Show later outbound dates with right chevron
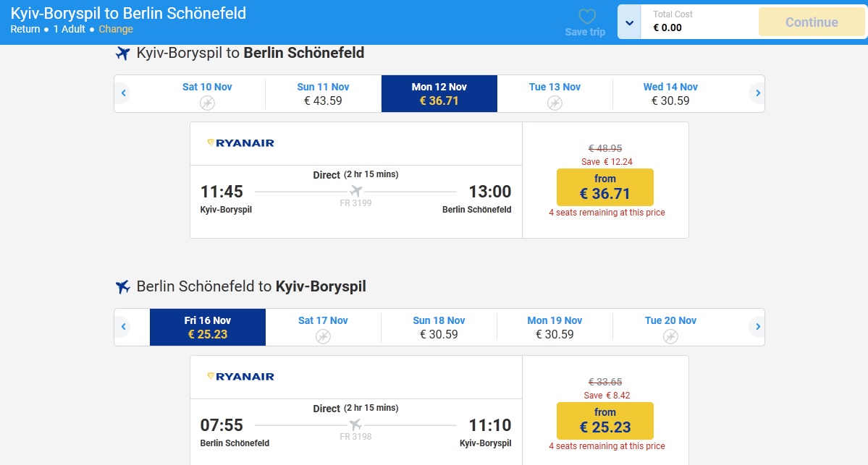868x465 pixels. 757,93
